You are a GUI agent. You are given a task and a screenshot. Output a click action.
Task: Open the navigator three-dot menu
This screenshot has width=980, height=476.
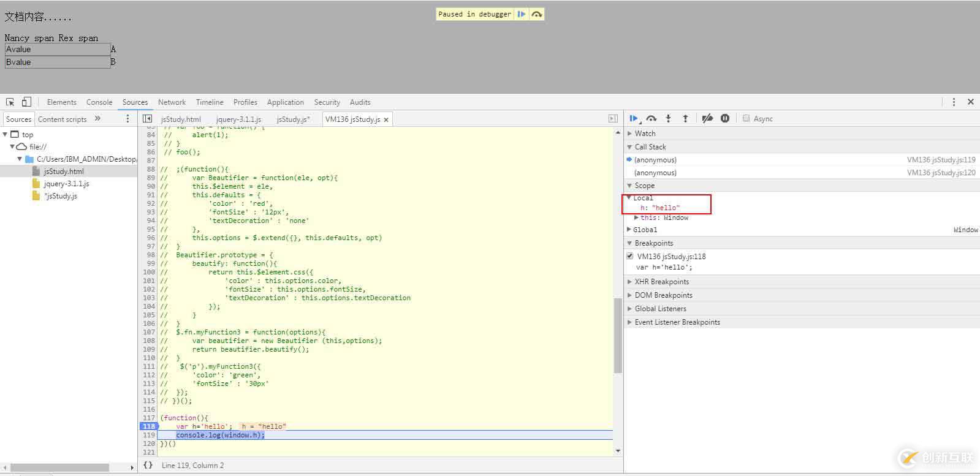tap(127, 119)
